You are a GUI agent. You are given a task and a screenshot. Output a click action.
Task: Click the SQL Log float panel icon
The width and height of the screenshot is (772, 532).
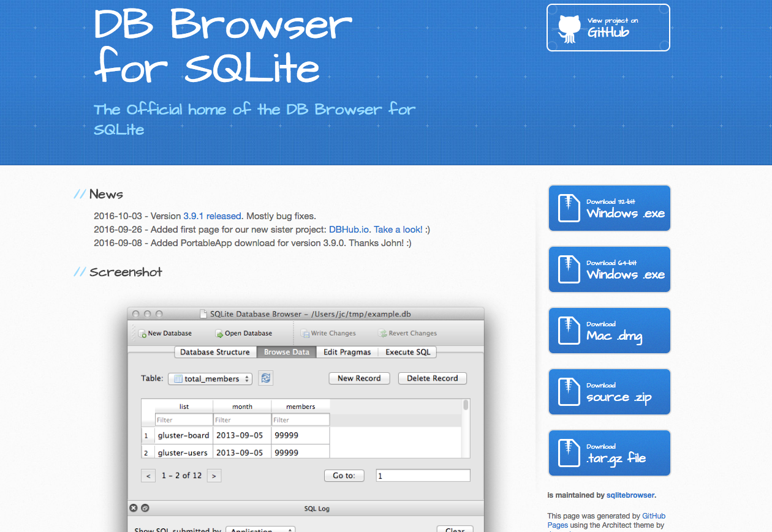tap(145, 508)
